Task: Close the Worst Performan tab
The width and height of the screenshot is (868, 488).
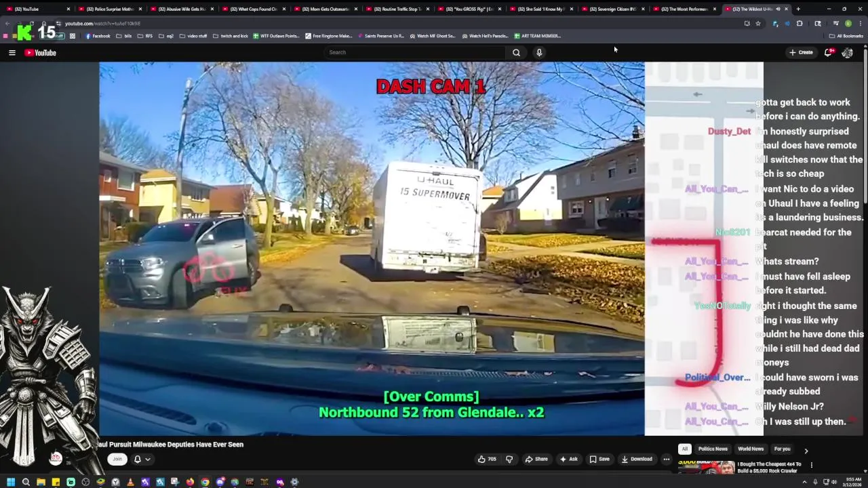Action: coord(714,9)
